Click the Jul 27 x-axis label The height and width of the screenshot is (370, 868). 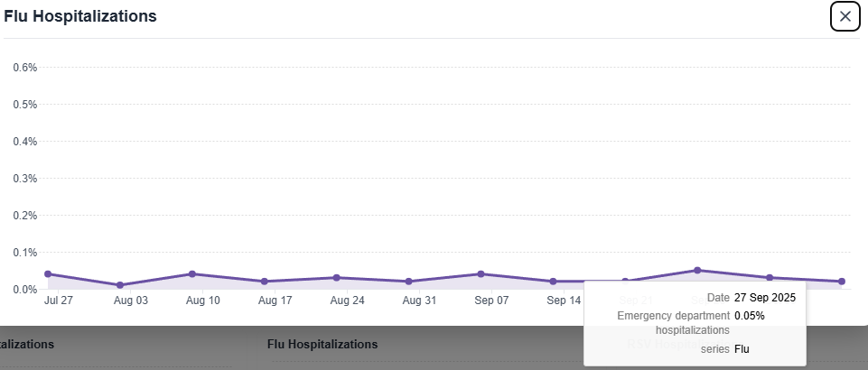(58, 301)
